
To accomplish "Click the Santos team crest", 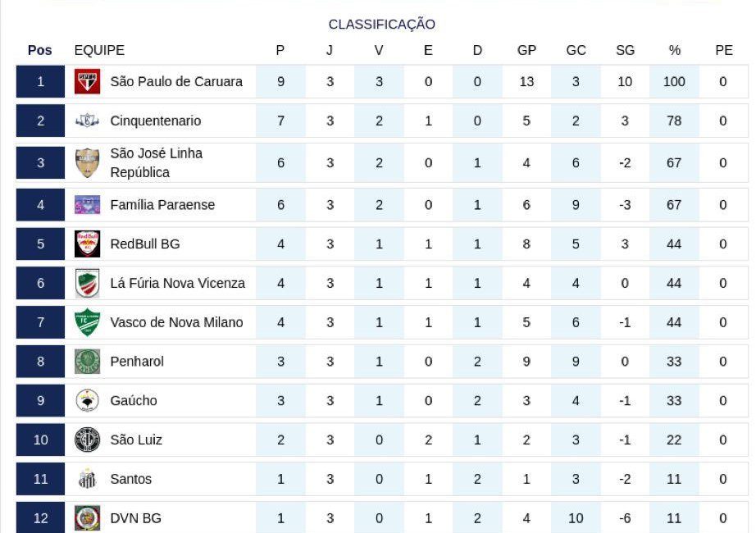I will (87, 479).
